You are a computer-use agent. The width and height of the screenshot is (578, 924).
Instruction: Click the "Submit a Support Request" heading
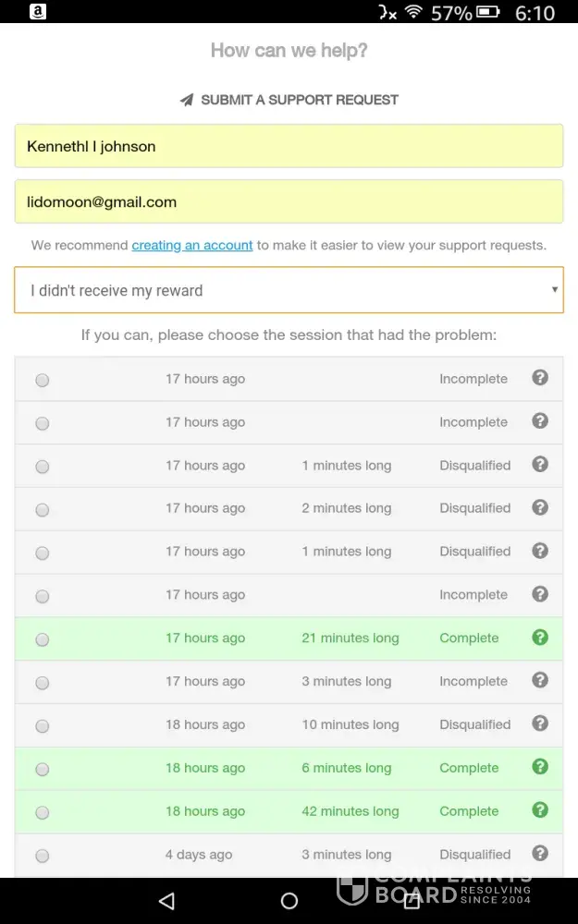pyautogui.click(x=300, y=100)
